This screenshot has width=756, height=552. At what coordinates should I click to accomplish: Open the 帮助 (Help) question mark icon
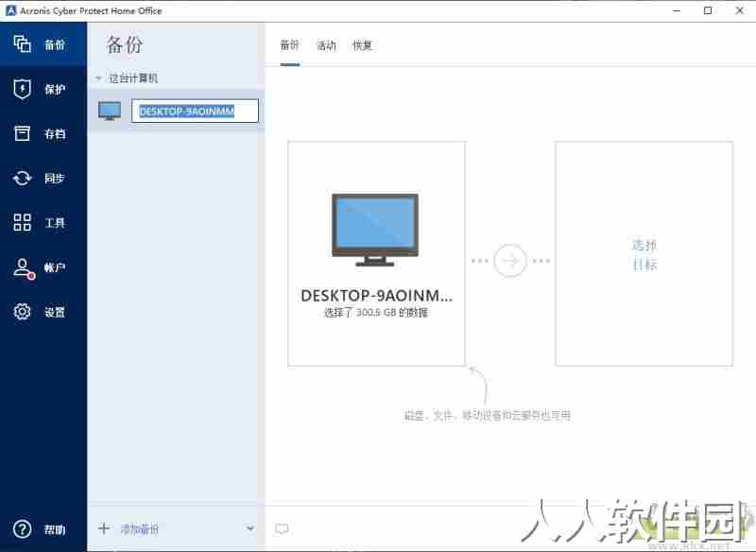pos(22,529)
